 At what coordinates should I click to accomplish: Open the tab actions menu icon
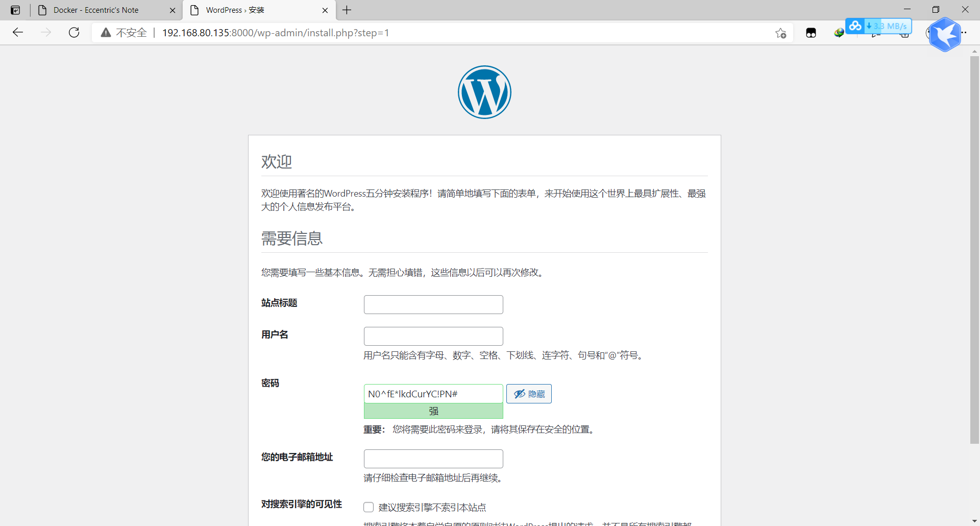click(15, 10)
